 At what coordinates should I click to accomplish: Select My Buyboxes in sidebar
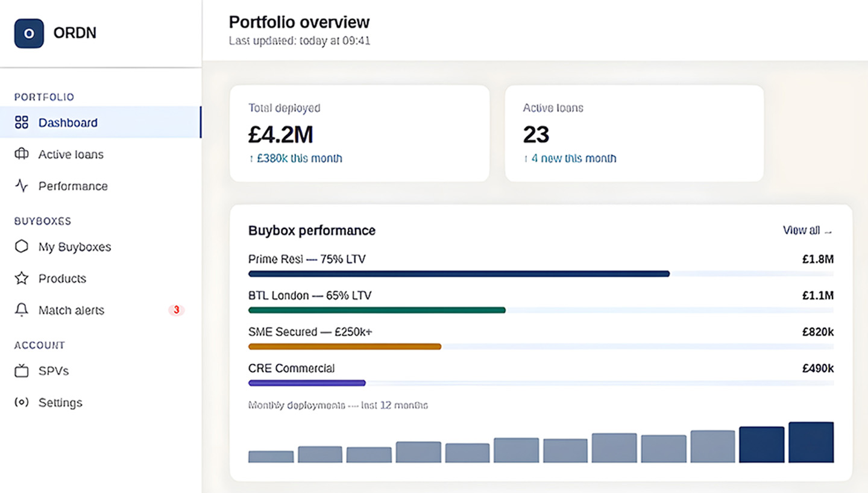tap(101, 246)
